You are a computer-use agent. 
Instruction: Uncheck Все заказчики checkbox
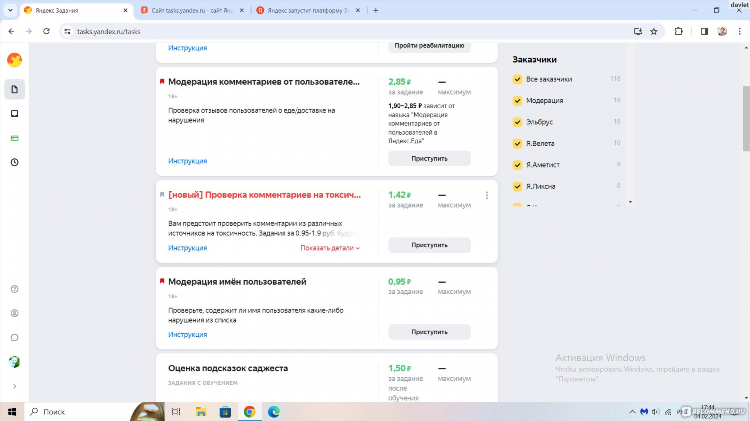[x=517, y=79]
